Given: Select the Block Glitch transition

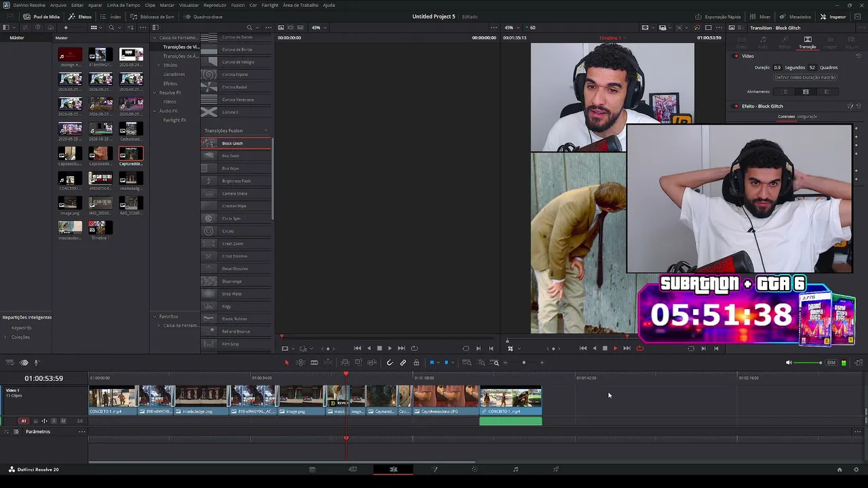Looking at the screenshot, I should tap(236, 144).
